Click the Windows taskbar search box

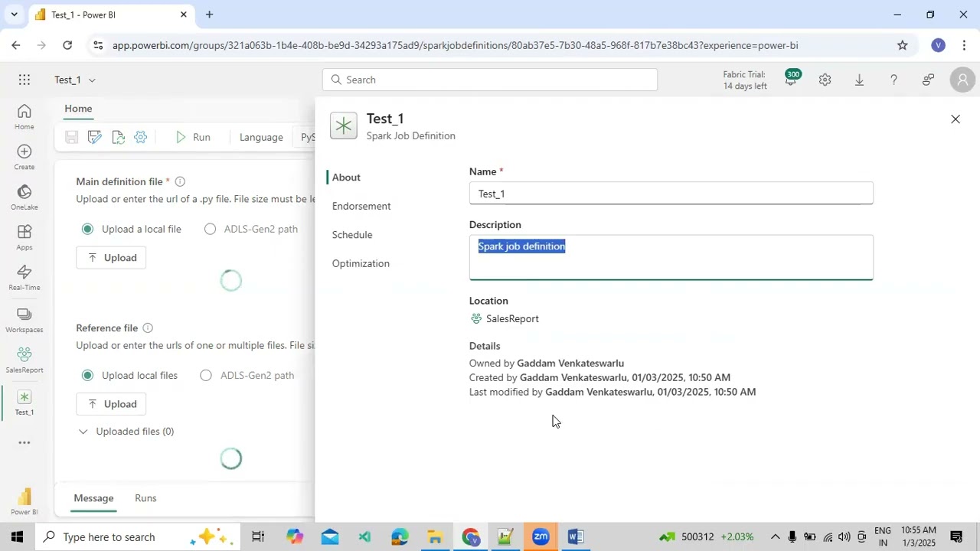(136, 536)
